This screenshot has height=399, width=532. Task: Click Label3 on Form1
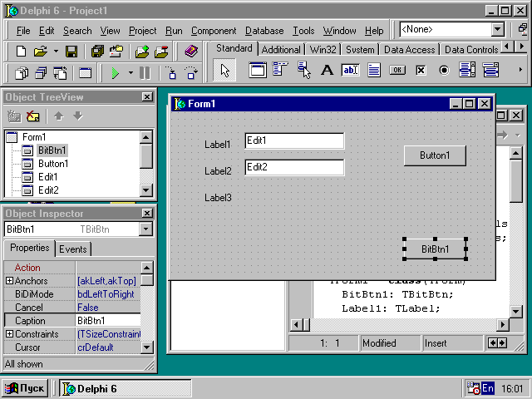(x=218, y=198)
